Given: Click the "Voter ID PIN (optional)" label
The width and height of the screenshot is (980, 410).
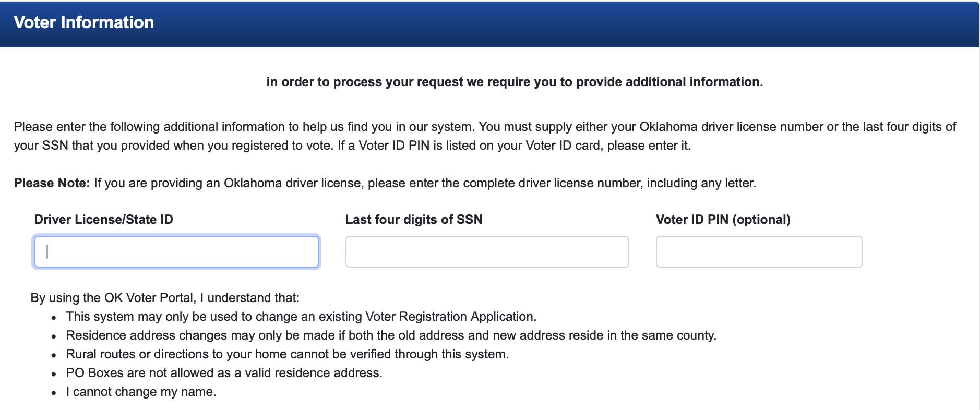Looking at the screenshot, I should (723, 220).
